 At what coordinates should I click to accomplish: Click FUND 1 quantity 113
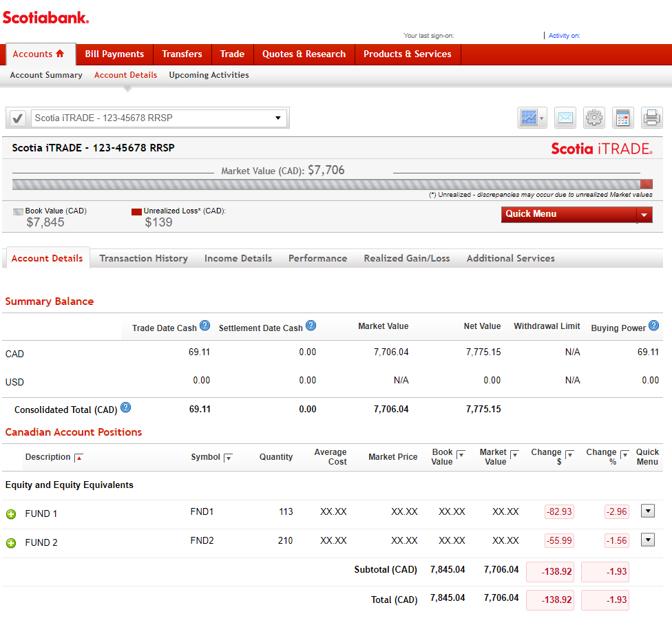286,511
